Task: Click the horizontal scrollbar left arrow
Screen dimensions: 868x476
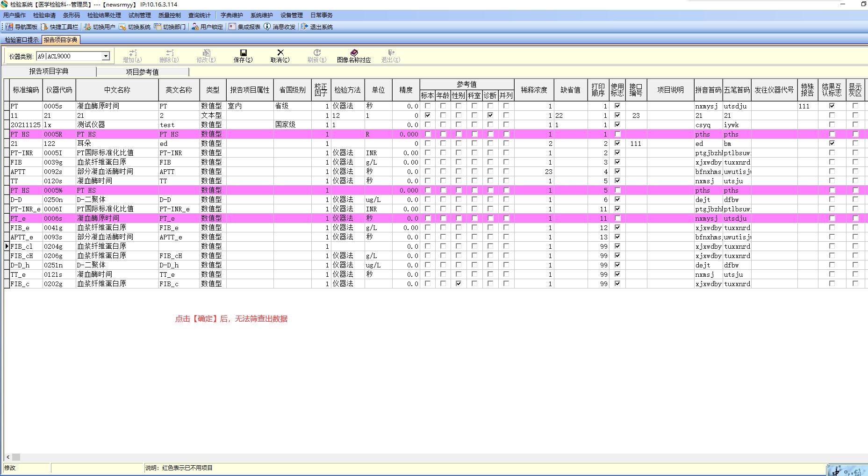Action: click(x=8, y=457)
